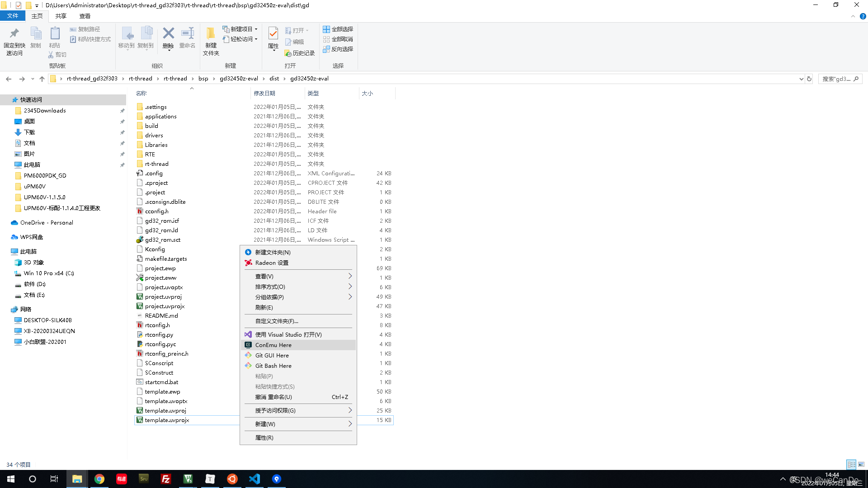Click the Pin to Quick Access icon
The height and width of the screenshot is (488, 868).
click(14, 34)
